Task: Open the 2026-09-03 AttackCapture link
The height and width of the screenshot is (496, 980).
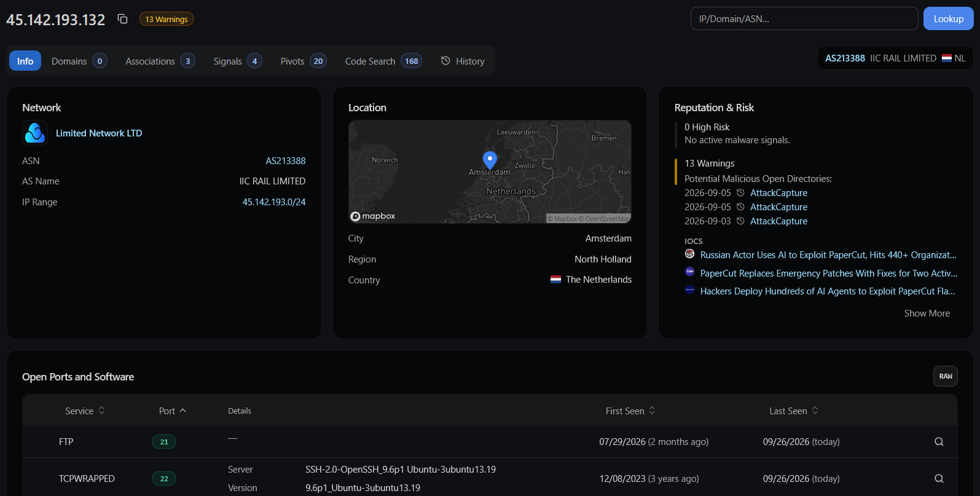Action: point(778,221)
